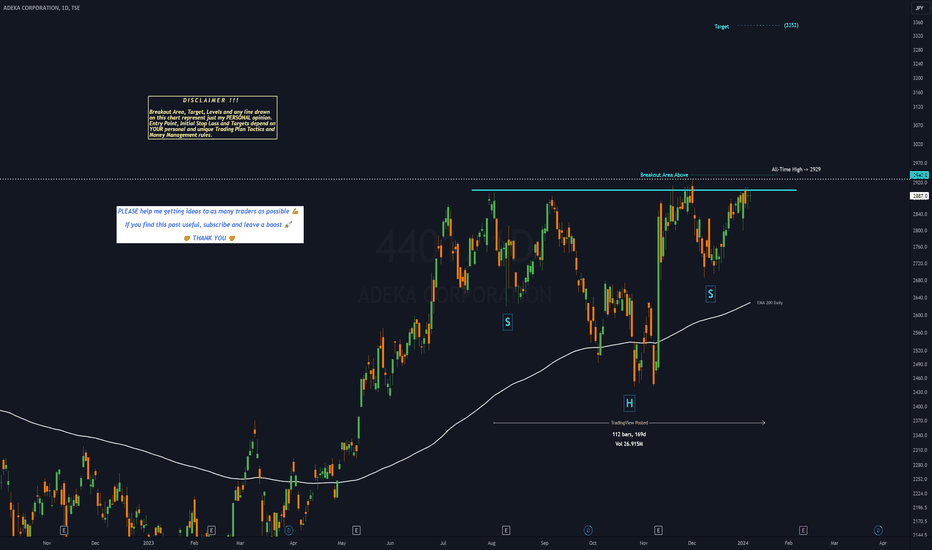This screenshot has height=550, width=932.
Task: Select the cyan horizontal neckline line
Action: click(x=634, y=190)
